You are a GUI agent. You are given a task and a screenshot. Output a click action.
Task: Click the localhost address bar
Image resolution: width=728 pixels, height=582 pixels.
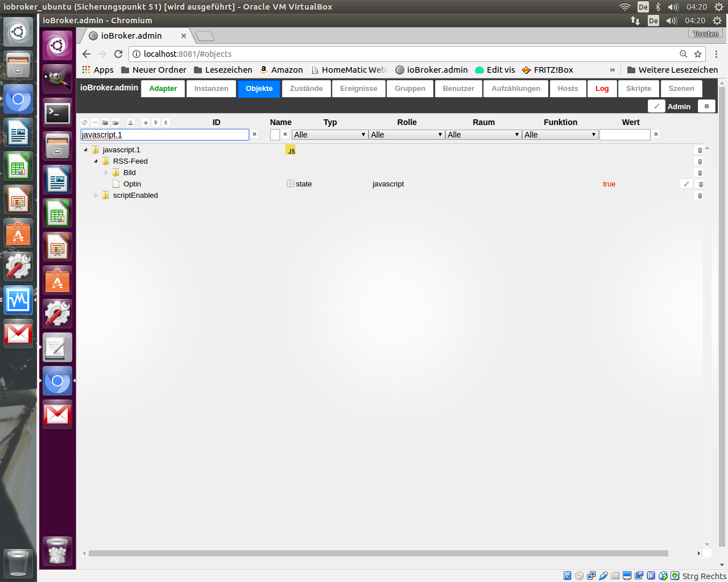(404, 54)
